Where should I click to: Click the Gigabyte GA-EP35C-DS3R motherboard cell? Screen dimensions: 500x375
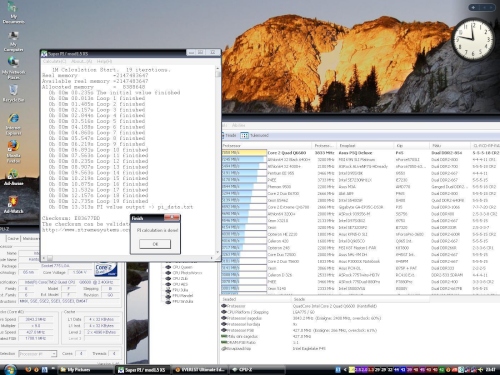360,207
